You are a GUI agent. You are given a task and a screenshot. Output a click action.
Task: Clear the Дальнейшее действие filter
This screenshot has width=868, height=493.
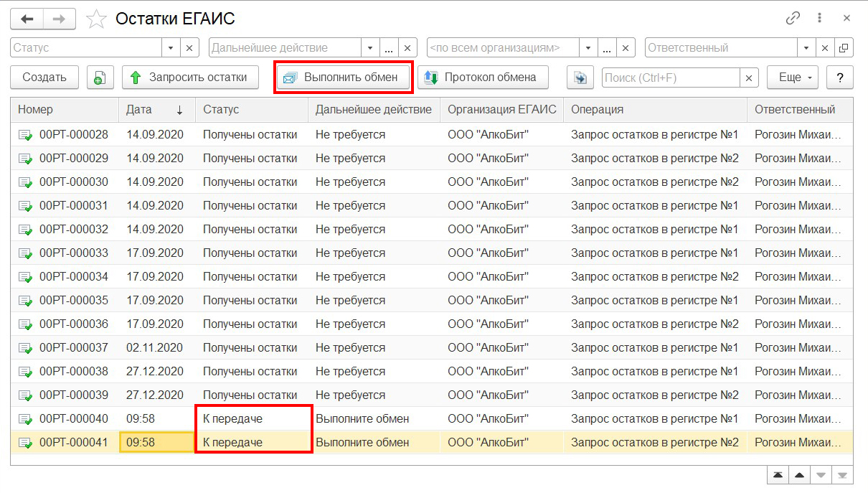tap(407, 48)
